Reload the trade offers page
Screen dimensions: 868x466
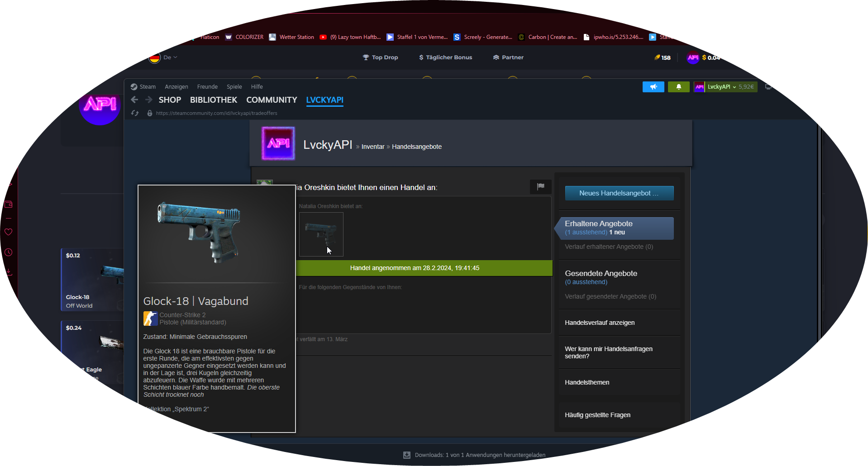tap(135, 113)
